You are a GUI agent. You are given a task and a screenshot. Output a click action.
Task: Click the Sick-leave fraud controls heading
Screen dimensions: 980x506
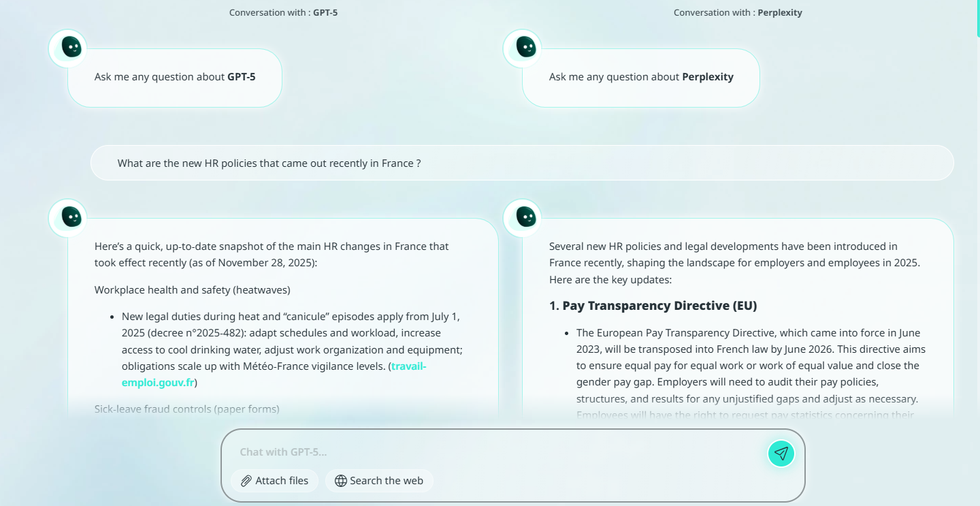[186, 409]
